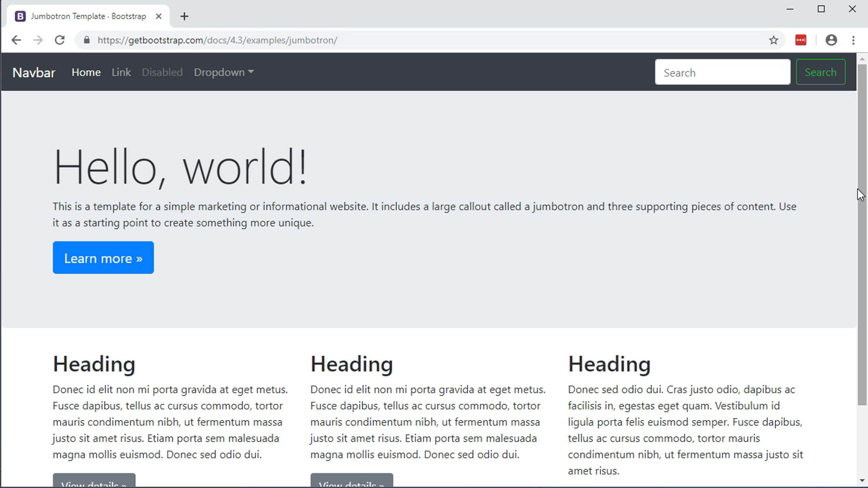Expand the Dropdown menu in navbar
The height and width of the screenshot is (488, 868).
pos(224,72)
